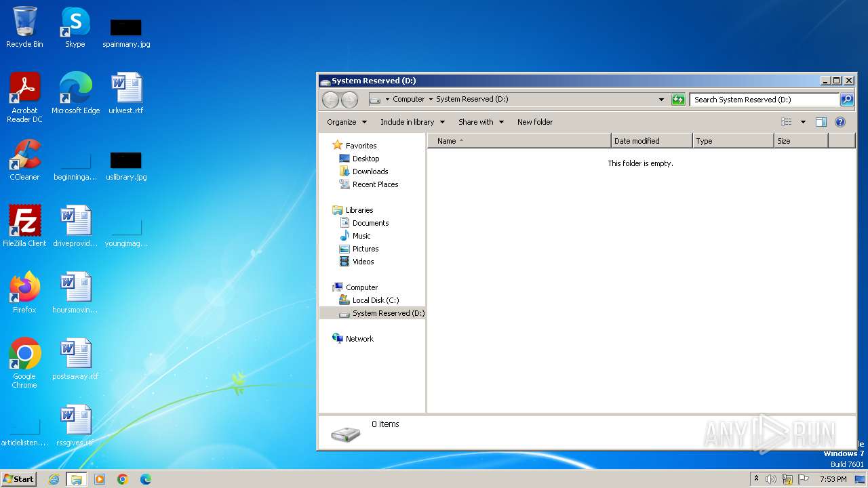Open Acrobat Reader DC shortcut
The height and width of the screenshot is (488, 868).
tap(24, 97)
